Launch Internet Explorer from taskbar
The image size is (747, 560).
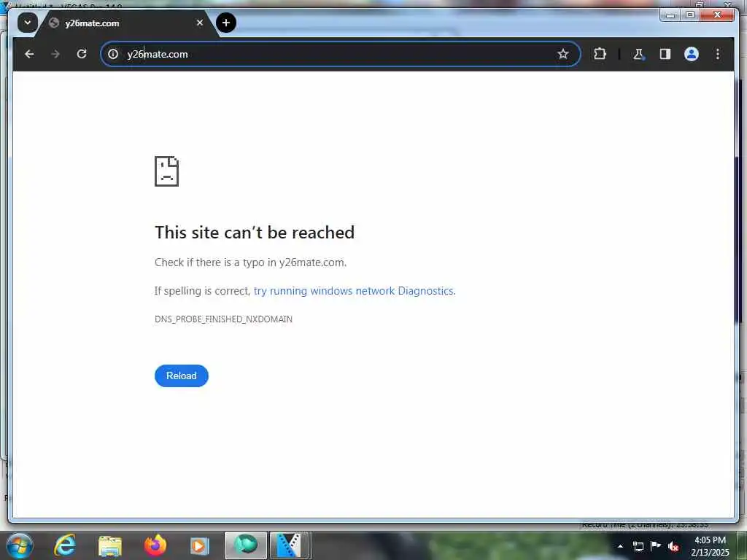(x=65, y=545)
